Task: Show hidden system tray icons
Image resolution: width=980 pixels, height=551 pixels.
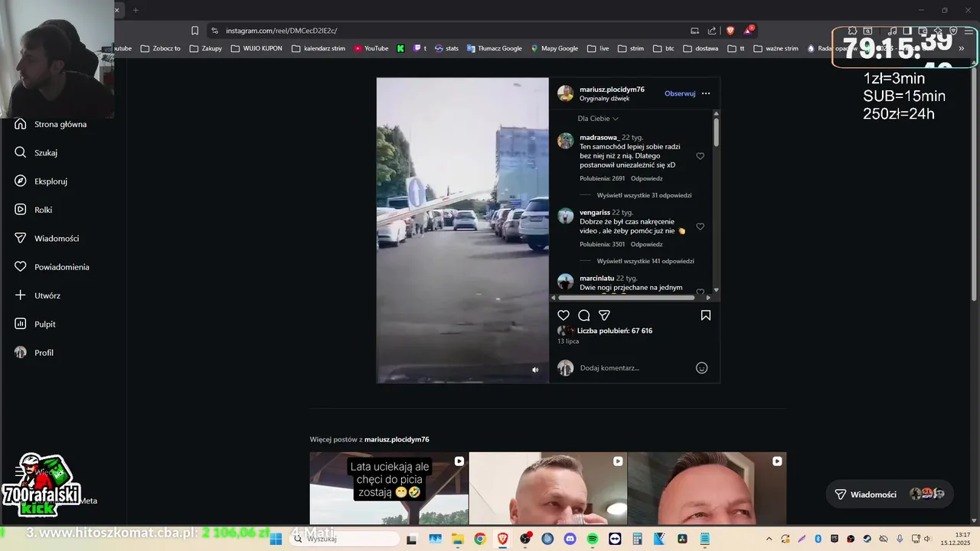Action: 769,539
